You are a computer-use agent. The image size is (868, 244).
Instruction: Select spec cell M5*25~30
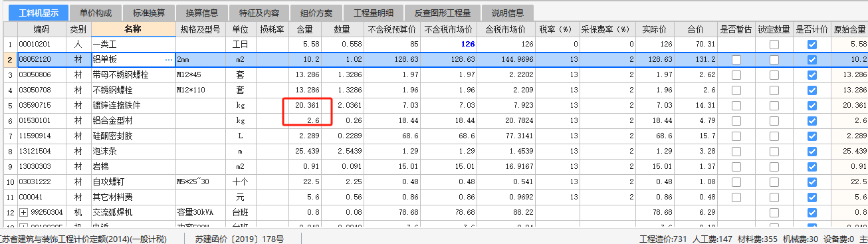(201, 182)
